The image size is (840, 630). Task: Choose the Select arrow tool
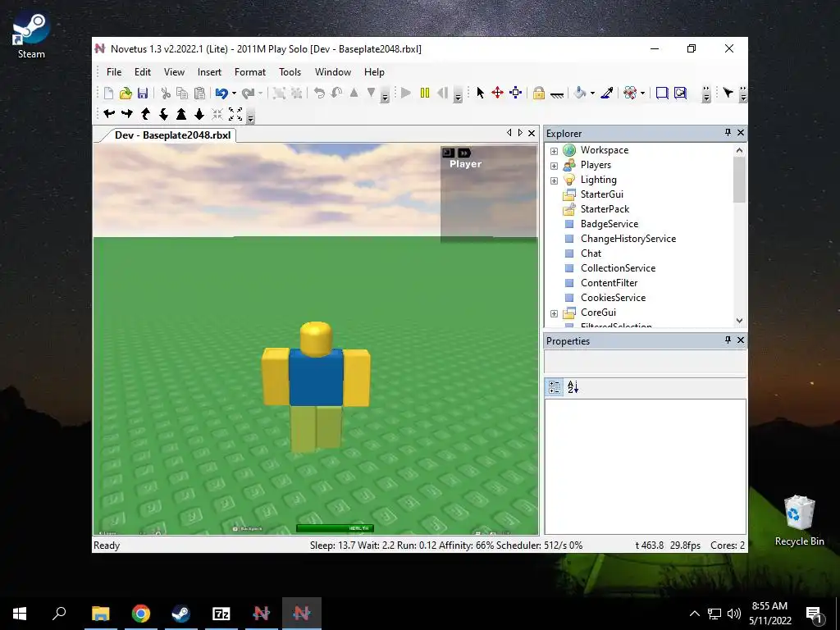[x=481, y=94]
